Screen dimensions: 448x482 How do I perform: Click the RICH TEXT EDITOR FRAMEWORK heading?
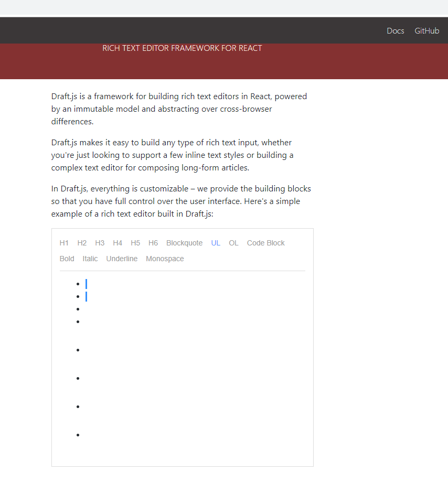coord(182,48)
